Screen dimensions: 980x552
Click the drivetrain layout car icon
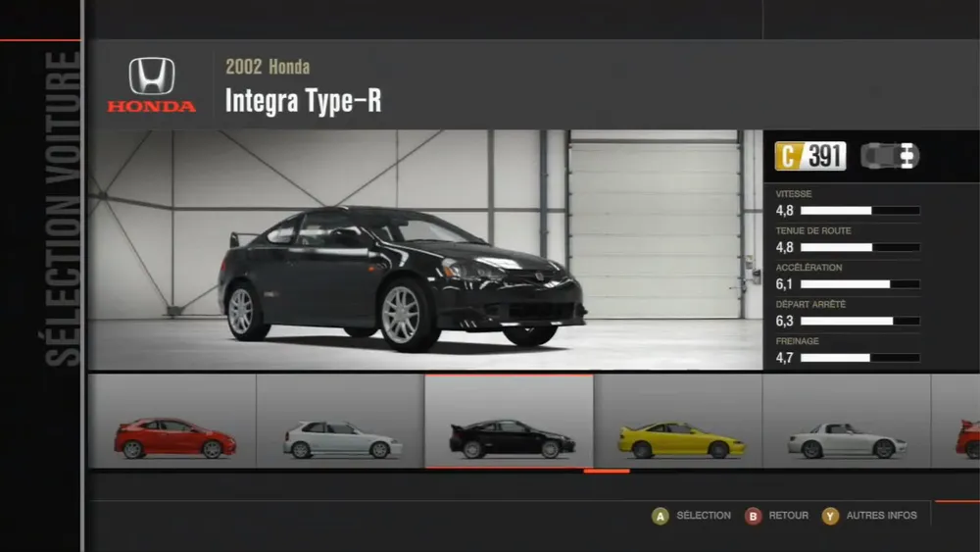889,156
